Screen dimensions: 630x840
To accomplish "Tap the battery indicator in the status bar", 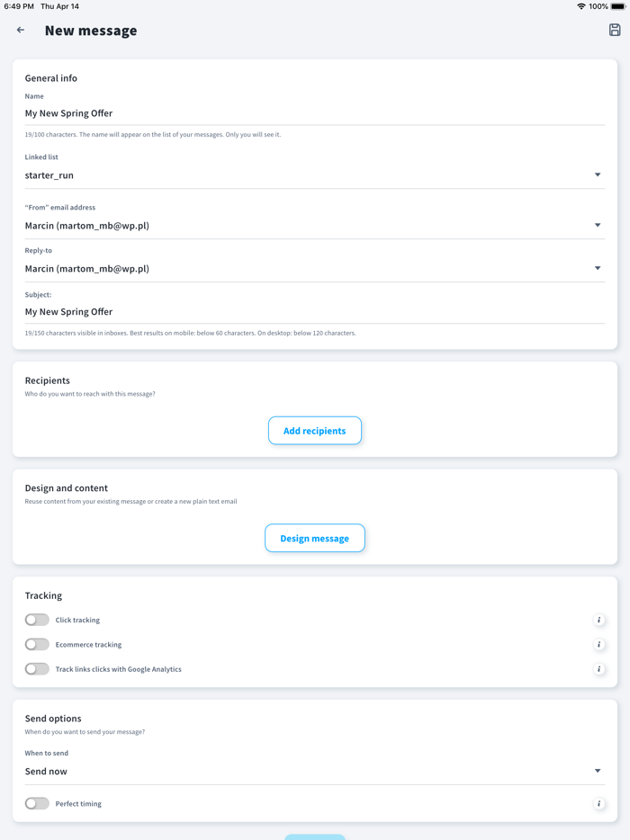I will point(619,4).
